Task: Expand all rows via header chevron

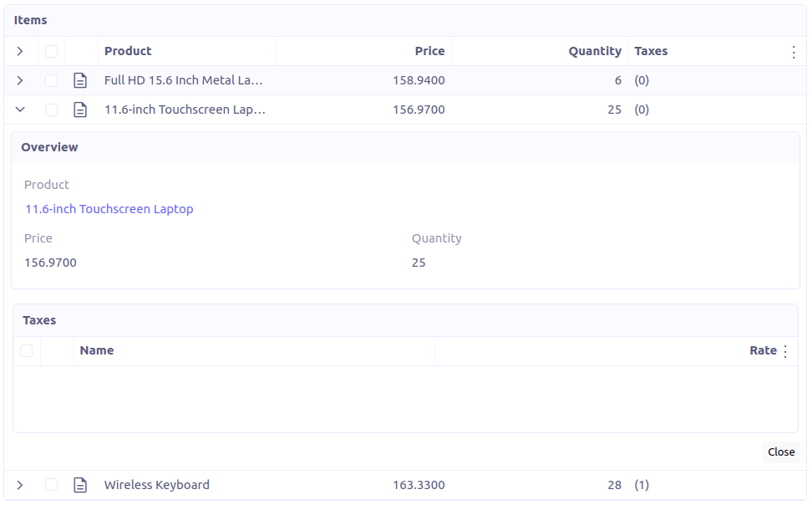Action: (x=20, y=51)
